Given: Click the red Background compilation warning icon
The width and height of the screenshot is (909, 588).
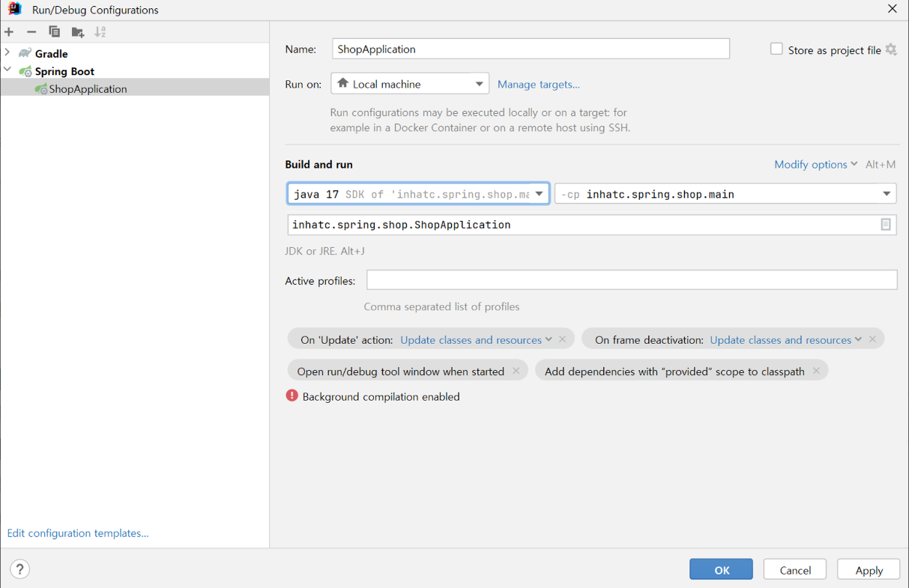Looking at the screenshot, I should [x=292, y=395].
